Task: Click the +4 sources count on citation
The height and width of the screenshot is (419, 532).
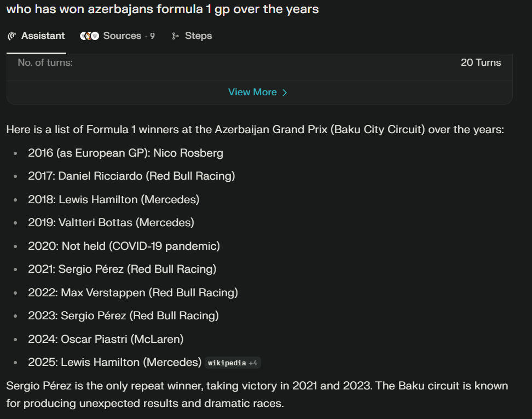Action: (253, 363)
